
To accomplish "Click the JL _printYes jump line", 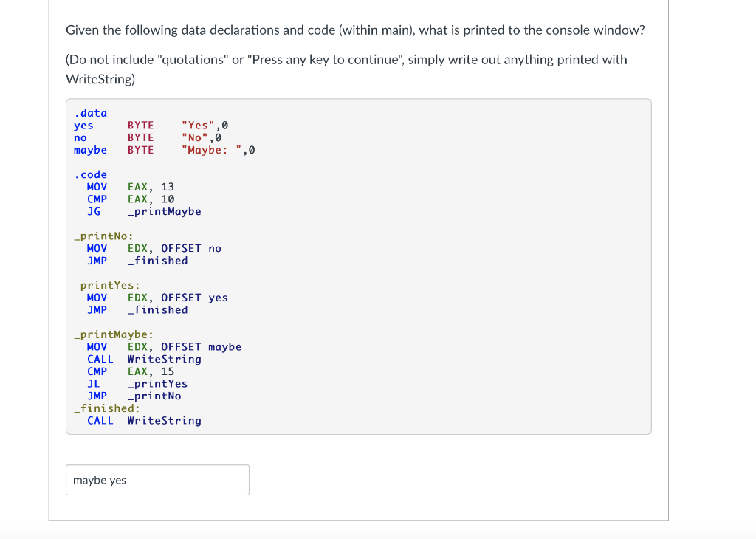I will point(137,383).
